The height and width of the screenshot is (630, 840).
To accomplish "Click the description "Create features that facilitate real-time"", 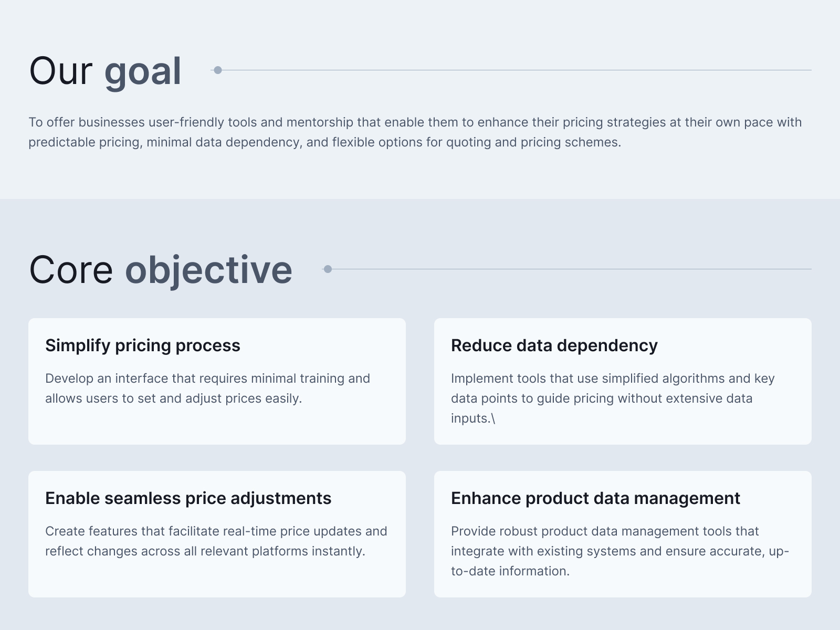I will tap(216, 541).
